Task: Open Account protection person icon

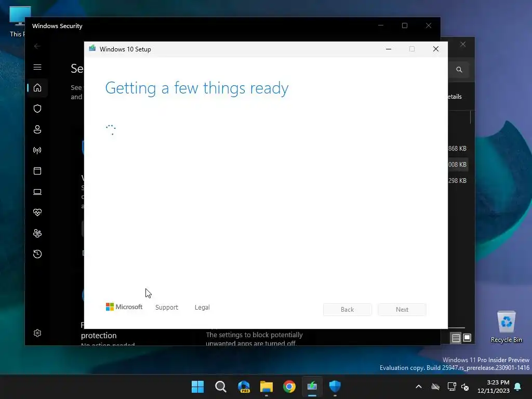Action: click(37, 129)
